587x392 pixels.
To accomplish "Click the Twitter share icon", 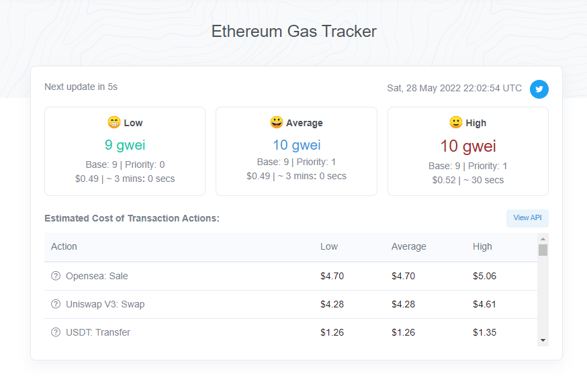I will click(x=539, y=89).
